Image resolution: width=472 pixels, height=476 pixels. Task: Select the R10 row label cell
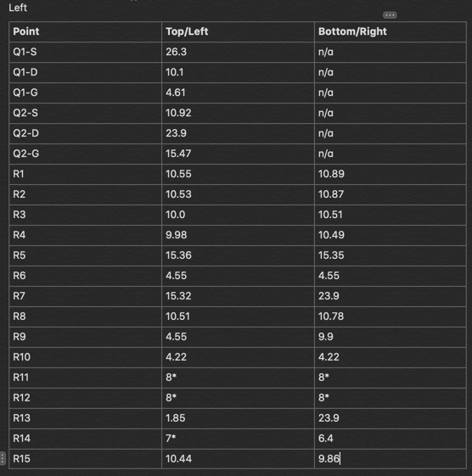coord(86,357)
